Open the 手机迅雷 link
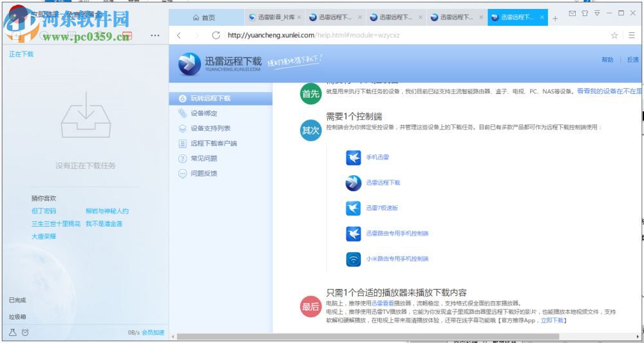 377,157
